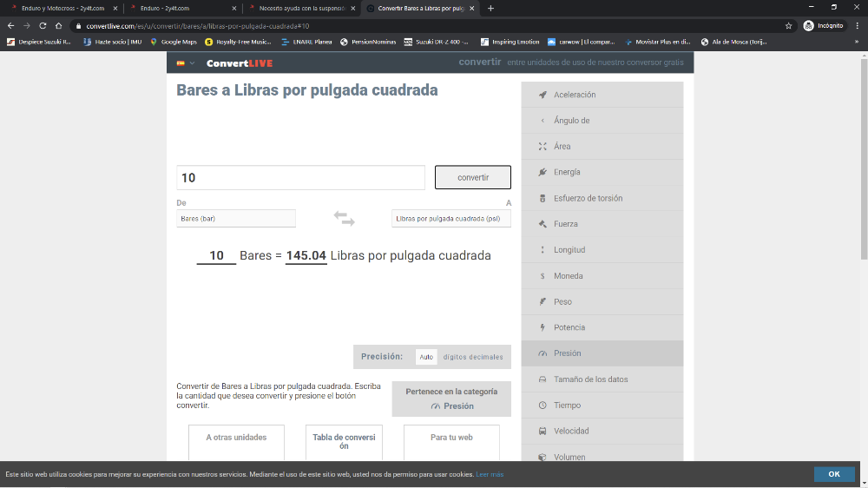The height and width of the screenshot is (488, 868).
Task: Reload the page using the refresh icon
Action: [42, 26]
